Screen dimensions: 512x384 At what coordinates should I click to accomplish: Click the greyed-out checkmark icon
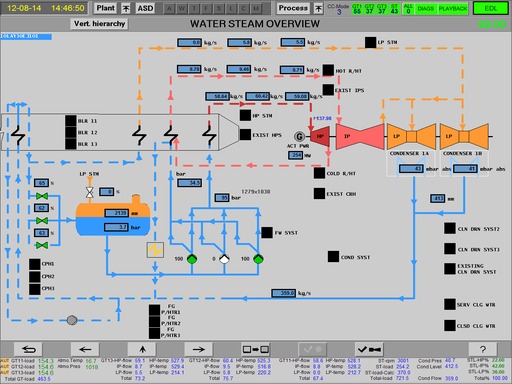tap(312, 349)
